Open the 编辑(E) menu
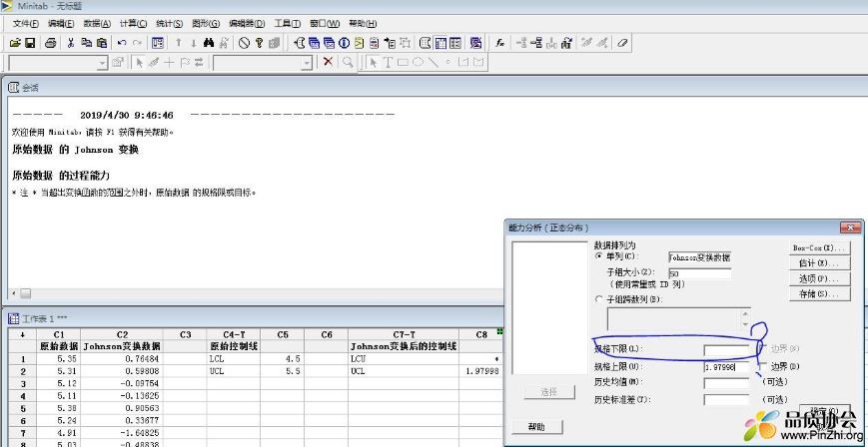 tap(61, 23)
